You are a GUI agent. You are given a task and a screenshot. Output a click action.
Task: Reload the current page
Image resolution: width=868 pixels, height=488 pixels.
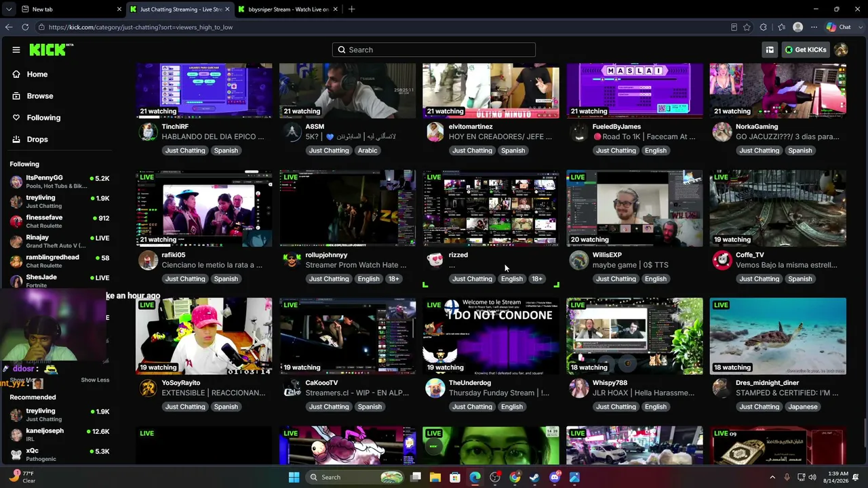[x=25, y=27]
